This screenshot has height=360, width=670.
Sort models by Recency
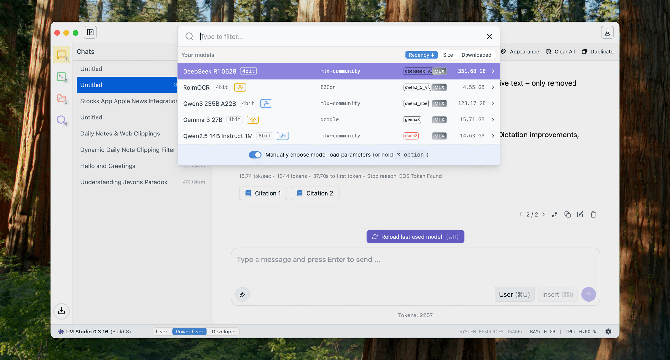pyautogui.click(x=421, y=55)
